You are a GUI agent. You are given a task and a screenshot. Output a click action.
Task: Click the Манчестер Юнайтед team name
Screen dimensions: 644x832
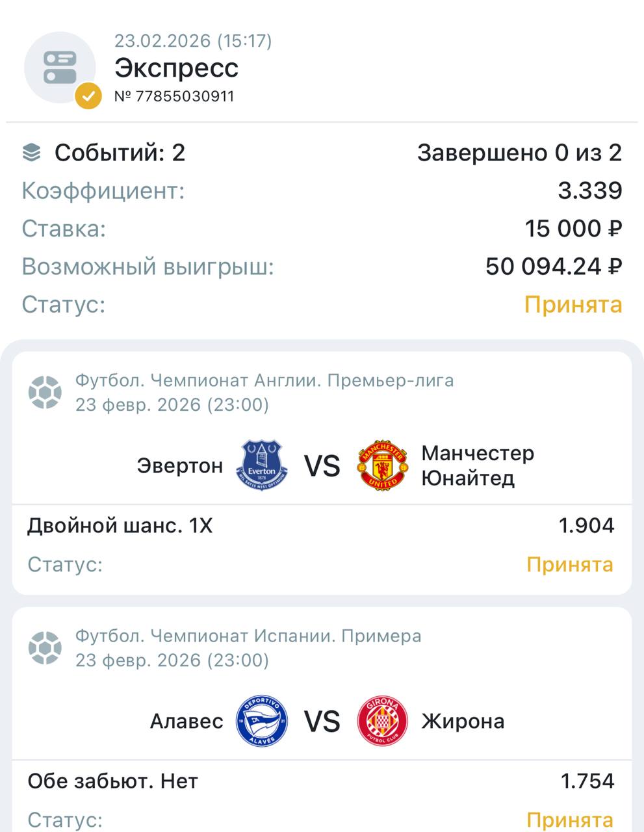pos(477,465)
